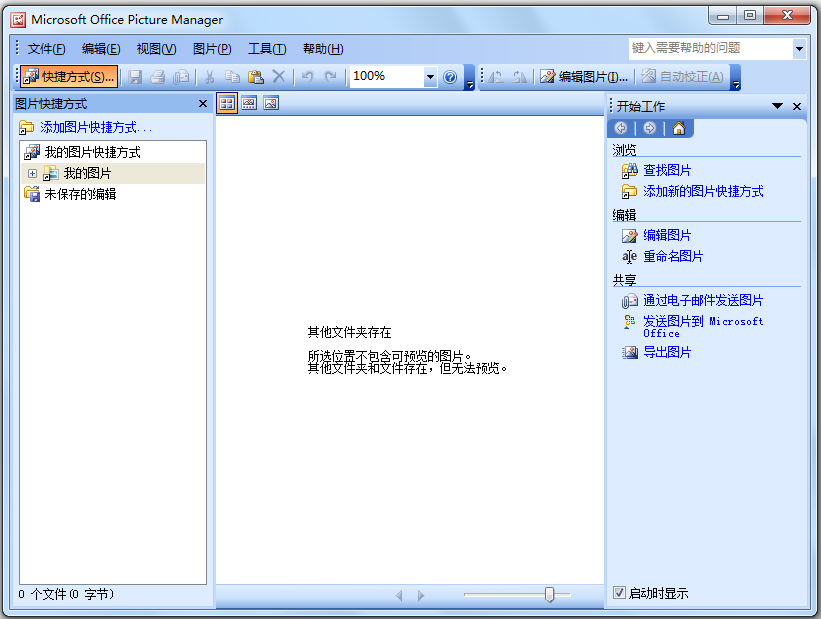The height and width of the screenshot is (619, 821).
Task: Click the Copy icon in toolbar
Action: pos(232,77)
